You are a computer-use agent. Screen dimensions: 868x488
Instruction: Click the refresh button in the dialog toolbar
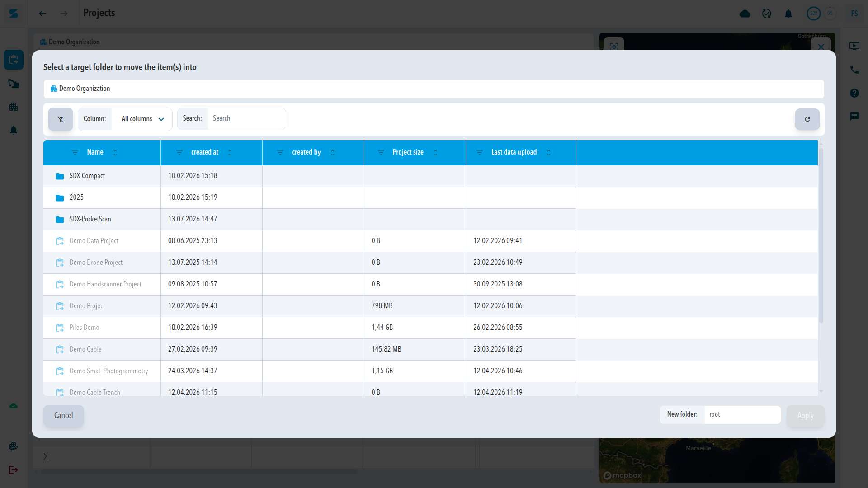tap(807, 119)
